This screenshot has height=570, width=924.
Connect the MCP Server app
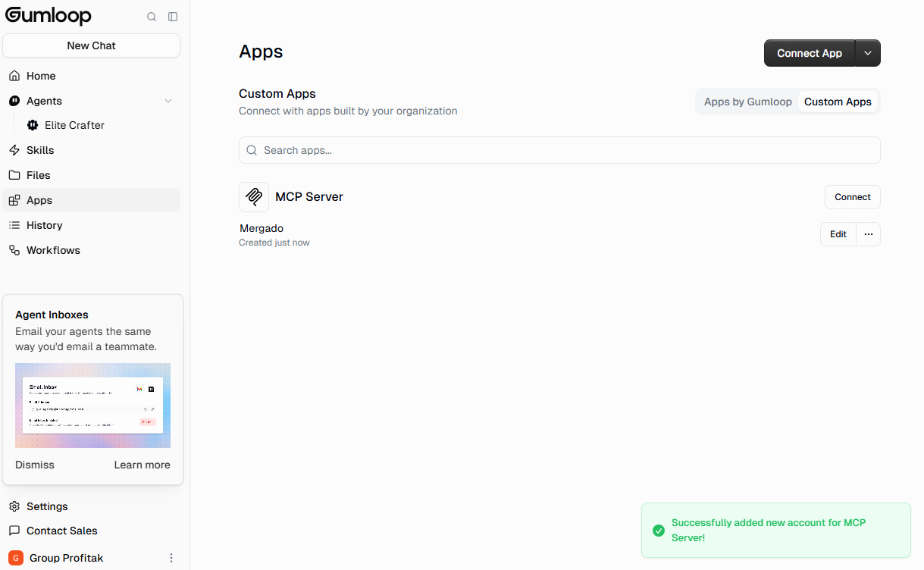pyautogui.click(x=853, y=197)
